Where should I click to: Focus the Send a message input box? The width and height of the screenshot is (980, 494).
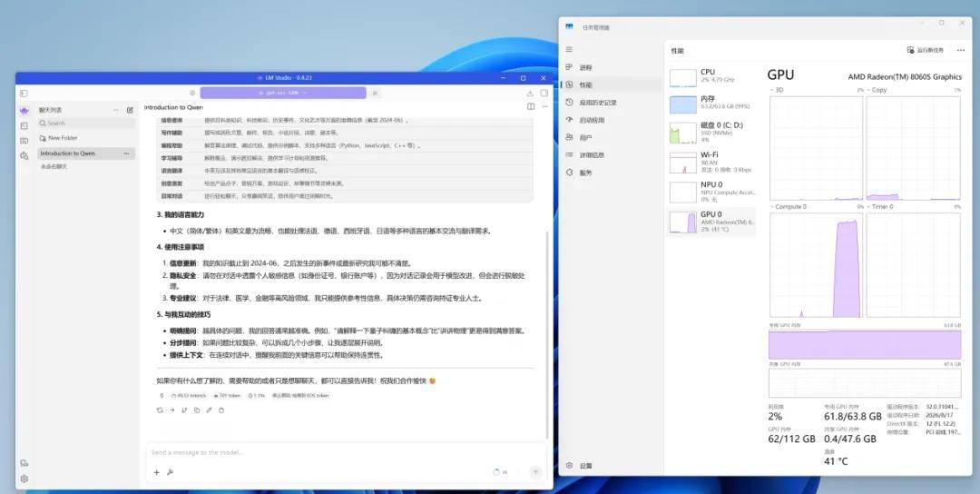tap(346, 452)
